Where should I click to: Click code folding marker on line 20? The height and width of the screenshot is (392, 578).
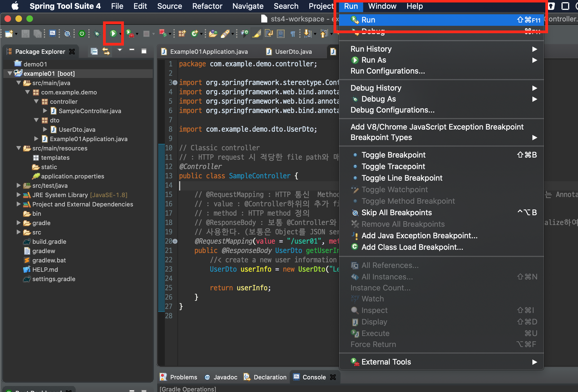(175, 241)
